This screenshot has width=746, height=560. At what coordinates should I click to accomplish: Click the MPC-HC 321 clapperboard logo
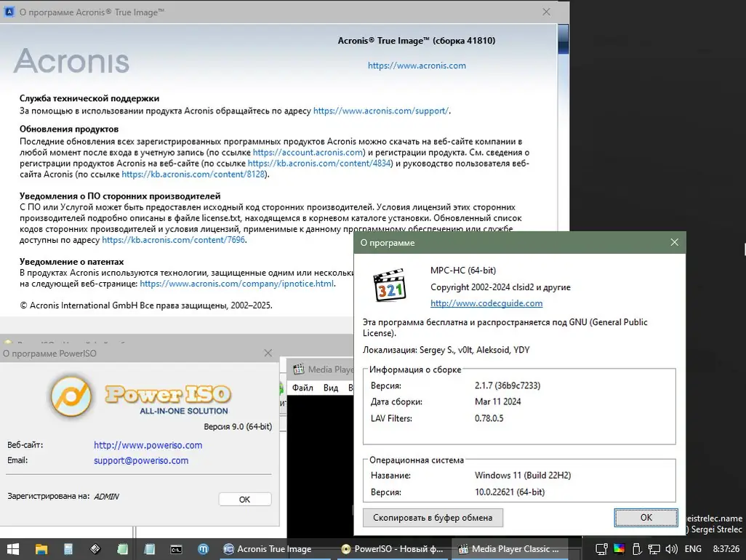(x=390, y=285)
